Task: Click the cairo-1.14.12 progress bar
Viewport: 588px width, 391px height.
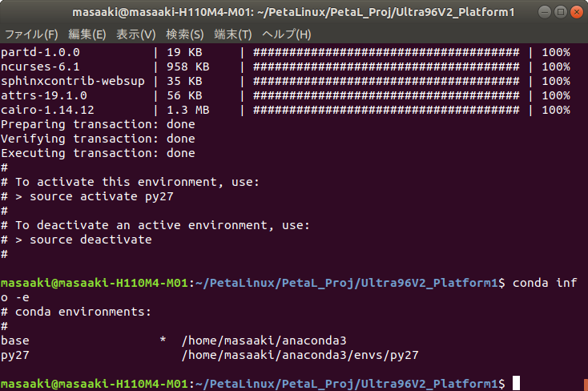Action: [x=386, y=110]
